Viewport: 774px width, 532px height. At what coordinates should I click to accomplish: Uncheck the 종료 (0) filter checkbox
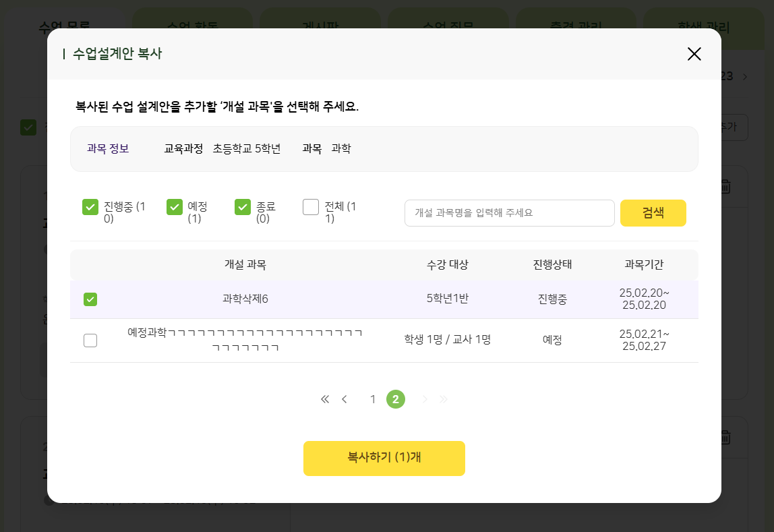tap(243, 207)
